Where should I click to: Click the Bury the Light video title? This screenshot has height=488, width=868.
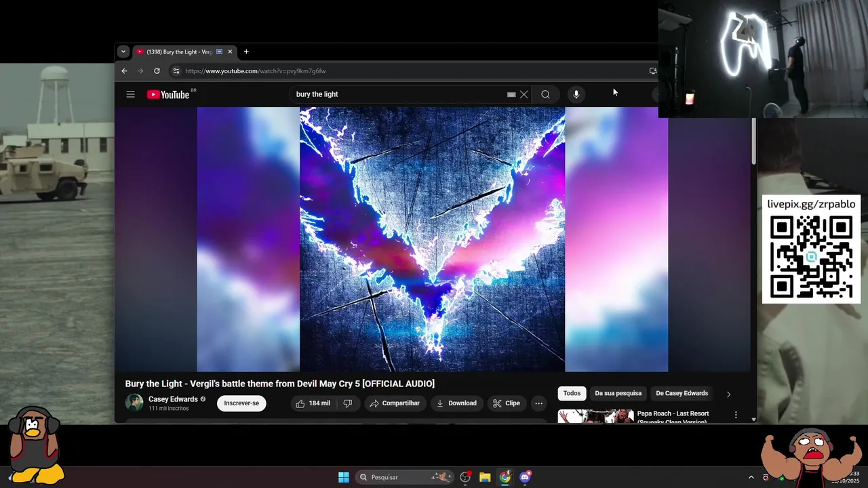[279, 384]
